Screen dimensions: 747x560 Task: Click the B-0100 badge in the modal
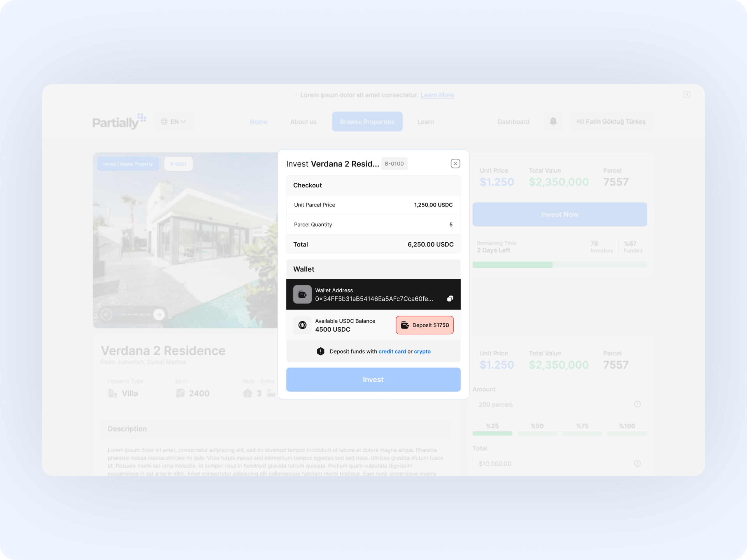pos(394,164)
